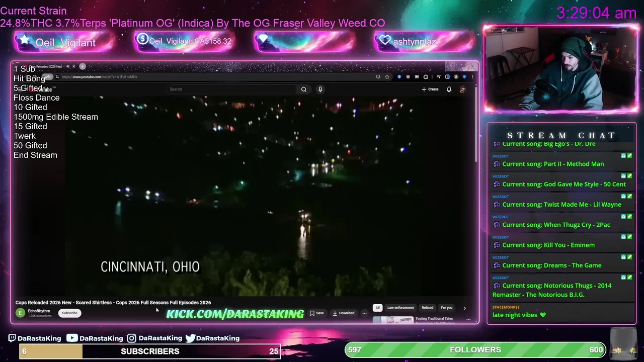Download the video
The width and height of the screenshot is (644, 362).
(x=344, y=313)
